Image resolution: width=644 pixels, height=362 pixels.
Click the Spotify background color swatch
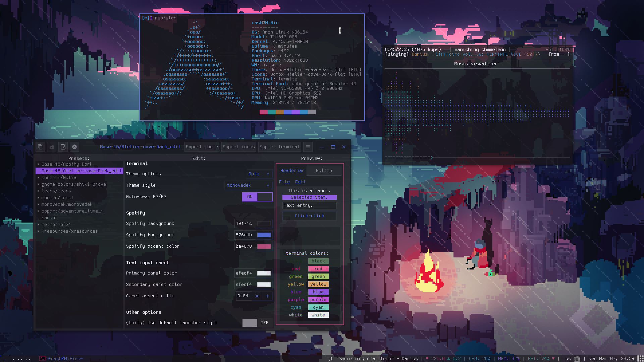point(264,223)
